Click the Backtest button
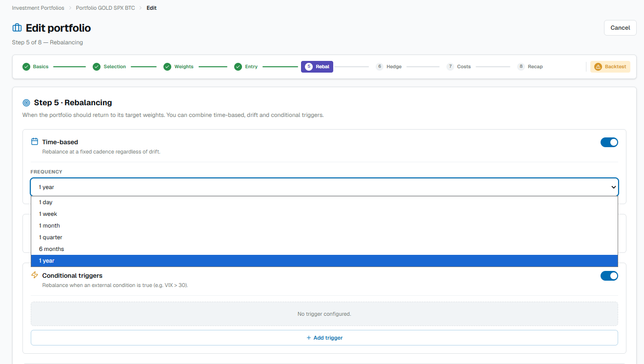The height and width of the screenshot is (364, 644). (610, 67)
